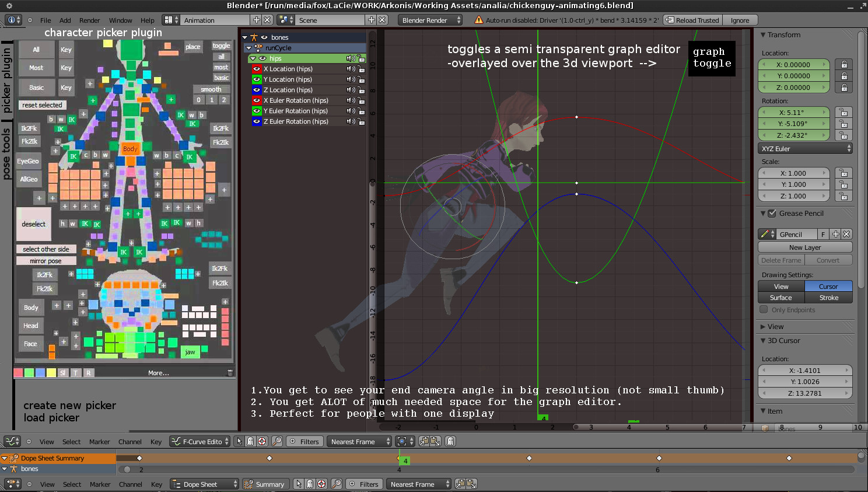Open the Help menu
868x492 pixels.
click(148, 20)
